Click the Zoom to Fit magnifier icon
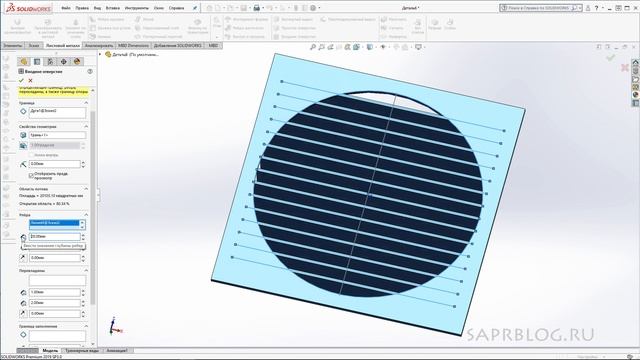 click(x=313, y=47)
